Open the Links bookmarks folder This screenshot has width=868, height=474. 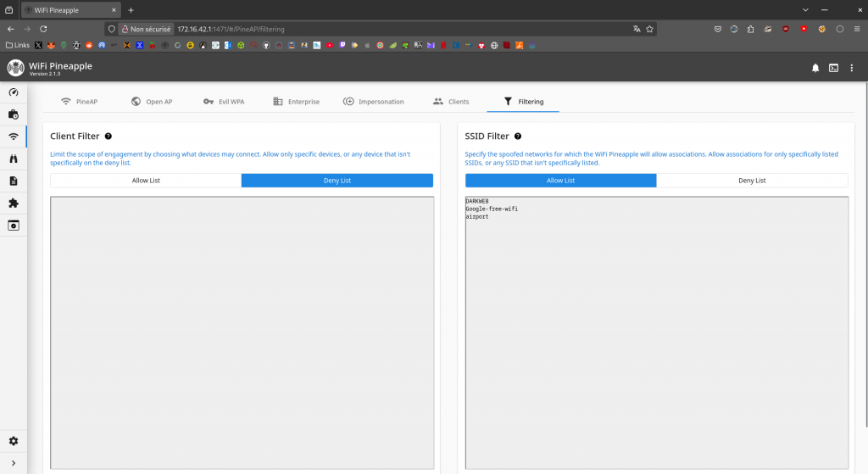point(18,46)
